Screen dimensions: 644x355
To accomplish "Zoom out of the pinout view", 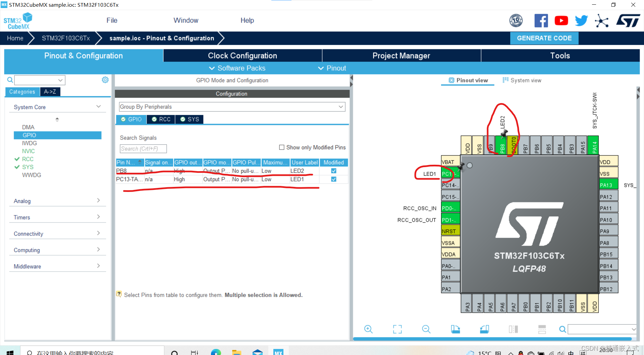I will tap(426, 329).
